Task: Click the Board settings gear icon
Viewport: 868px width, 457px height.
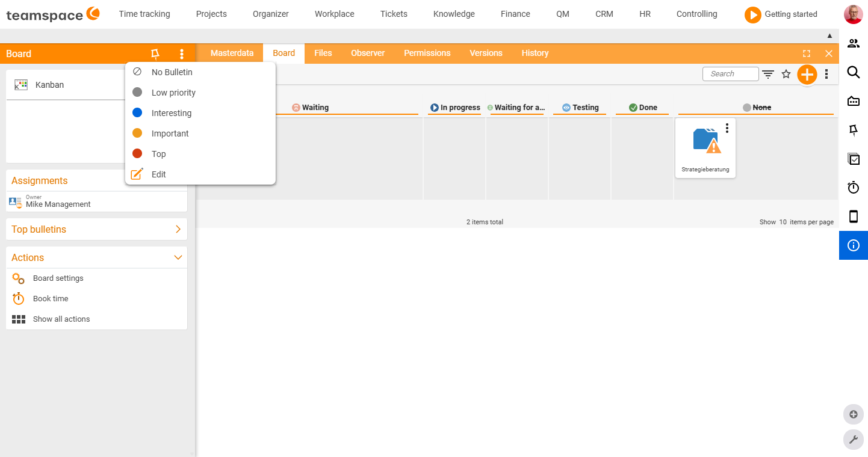Action: 19,278
